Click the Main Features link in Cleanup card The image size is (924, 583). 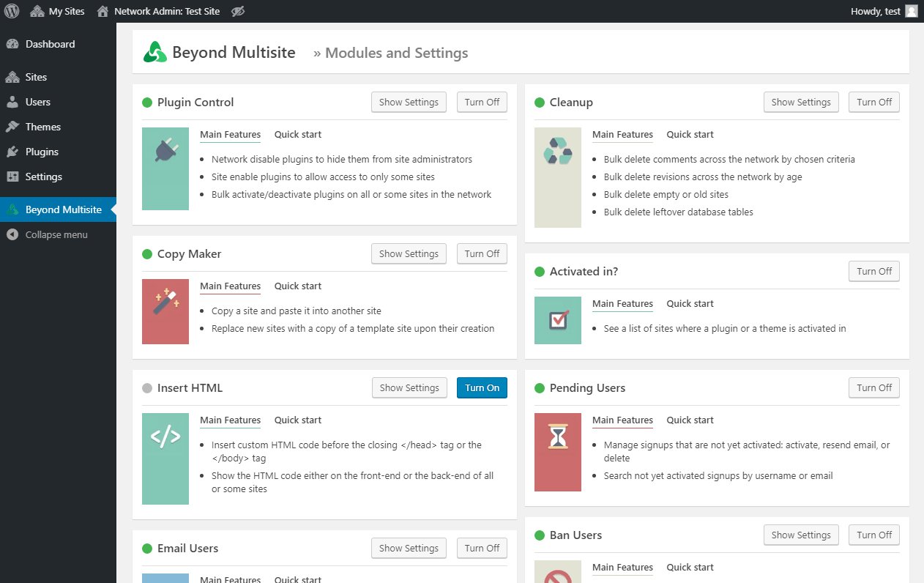click(x=622, y=134)
